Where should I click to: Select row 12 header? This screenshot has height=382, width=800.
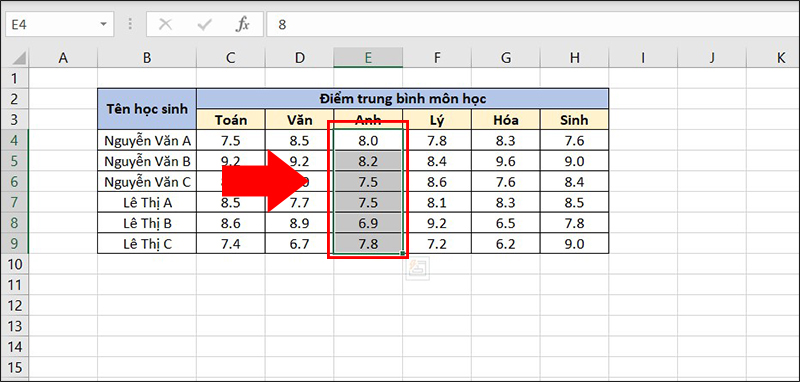click(14, 305)
